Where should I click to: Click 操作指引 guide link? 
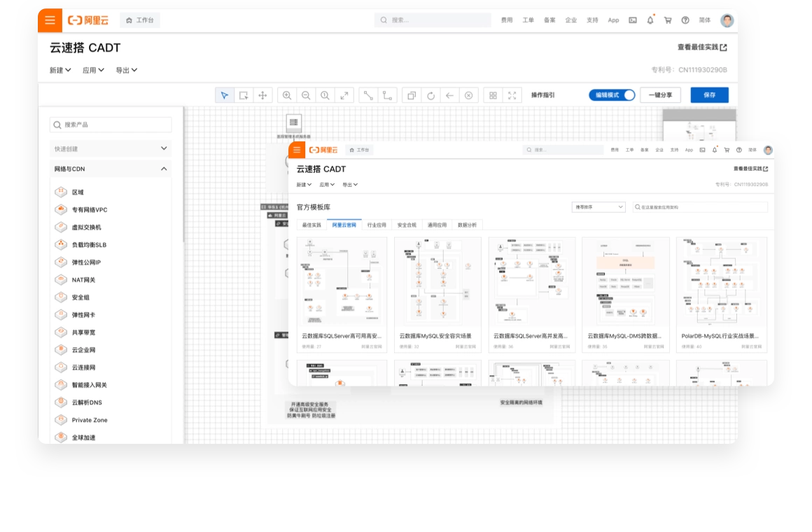[x=542, y=95]
